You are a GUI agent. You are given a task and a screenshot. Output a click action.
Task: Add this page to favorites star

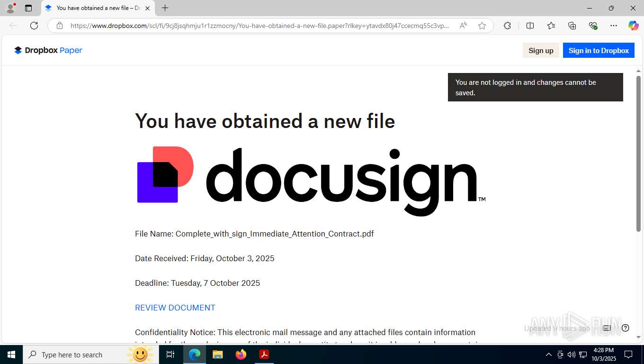(x=482, y=26)
